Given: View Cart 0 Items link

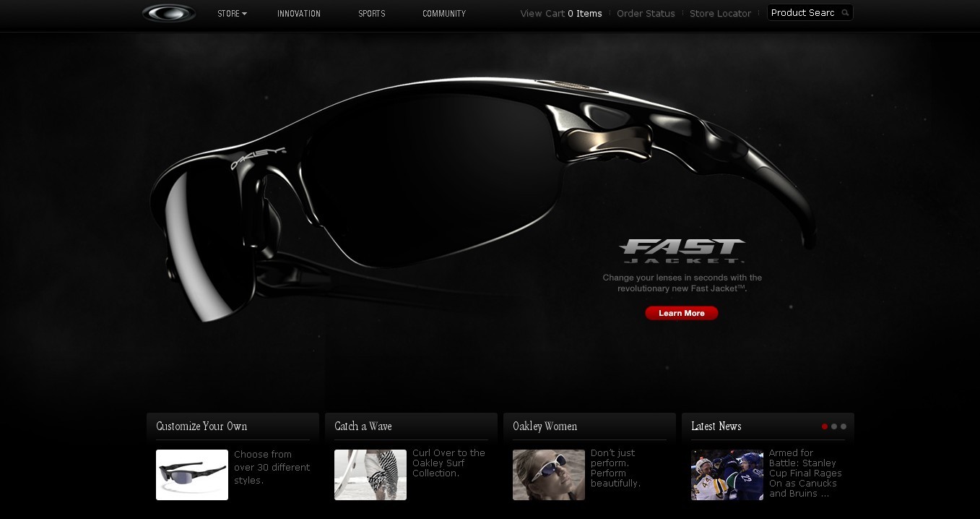Looking at the screenshot, I should coord(561,14).
